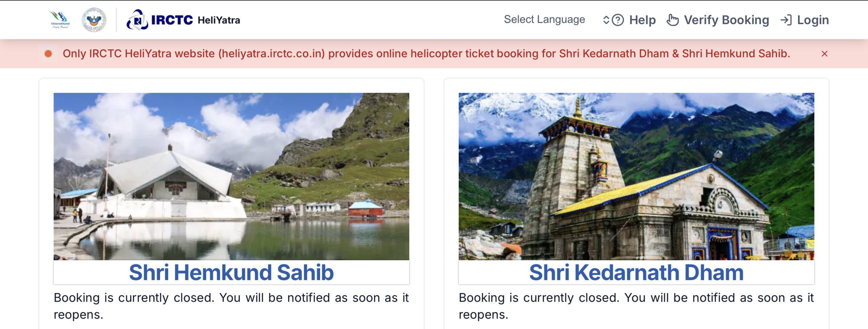Click the question mark Help icon
This screenshot has height=329, width=868.
(618, 20)
